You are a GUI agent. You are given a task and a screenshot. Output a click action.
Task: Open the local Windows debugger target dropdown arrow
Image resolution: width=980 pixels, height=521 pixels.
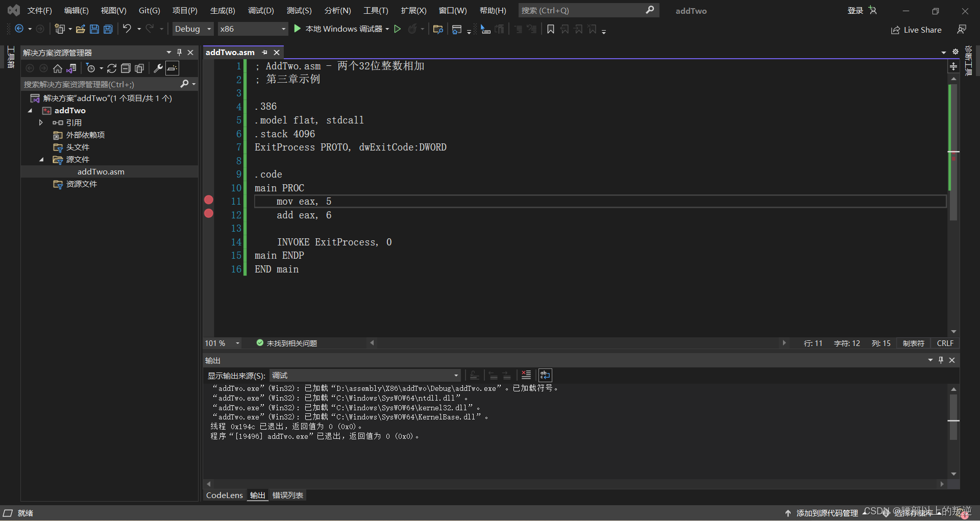[387, 29]
